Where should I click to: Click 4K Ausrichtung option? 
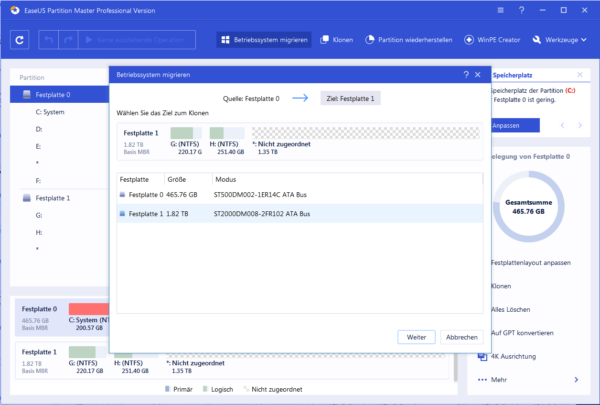(514, 356)
